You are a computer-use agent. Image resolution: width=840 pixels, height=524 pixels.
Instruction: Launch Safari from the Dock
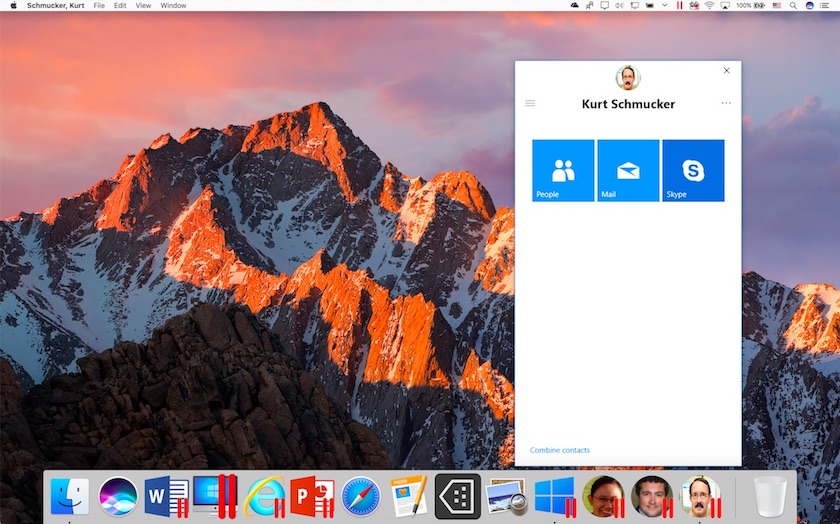point(361,497)
